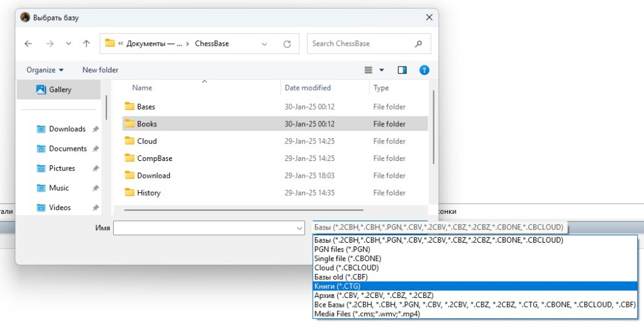This screenshot has width=644, height=325.
Task: Select the Bases folder
Action: (275, 107)
